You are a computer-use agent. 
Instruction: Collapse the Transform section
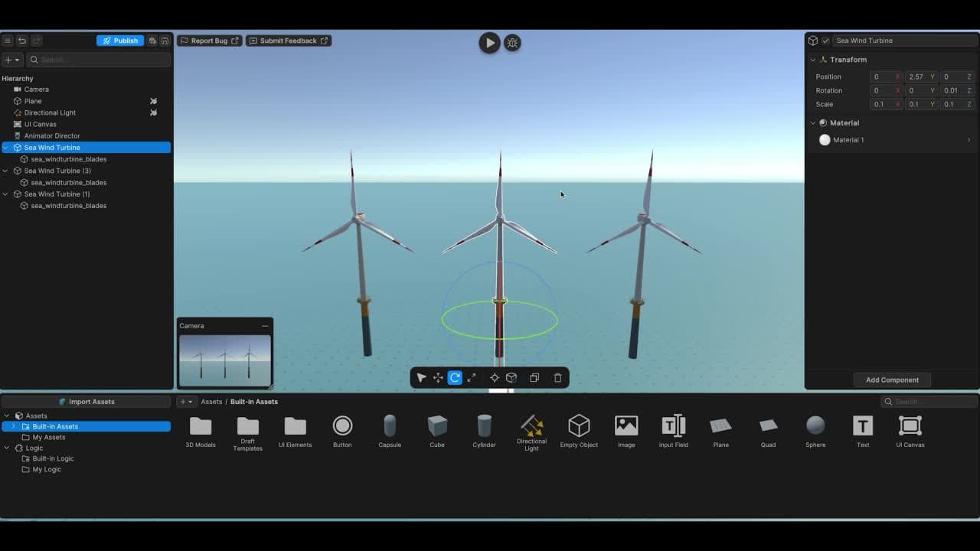pos(813,59)
